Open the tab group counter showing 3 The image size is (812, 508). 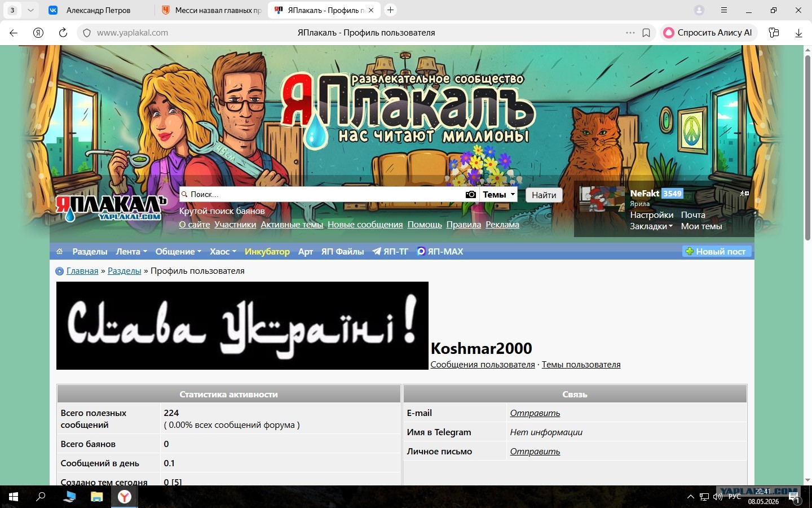click(x=12, y=10)
